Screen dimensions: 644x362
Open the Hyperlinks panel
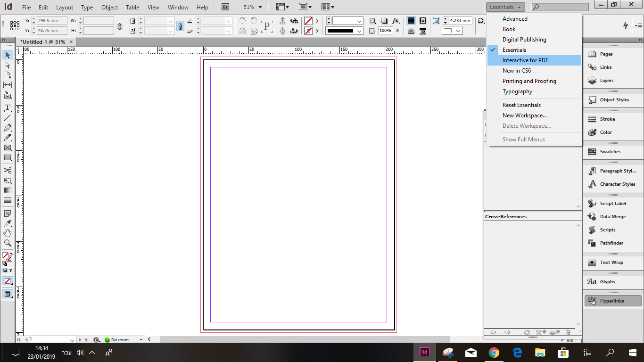tap(612, 301)
